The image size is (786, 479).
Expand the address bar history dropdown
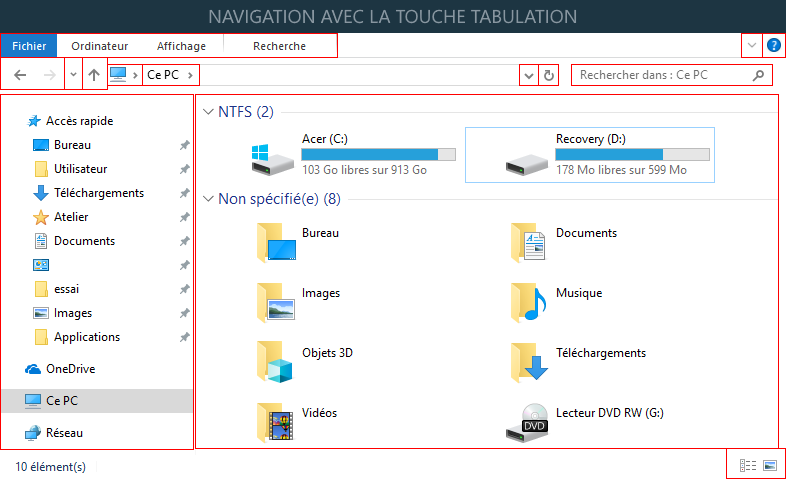coord(528,75)
